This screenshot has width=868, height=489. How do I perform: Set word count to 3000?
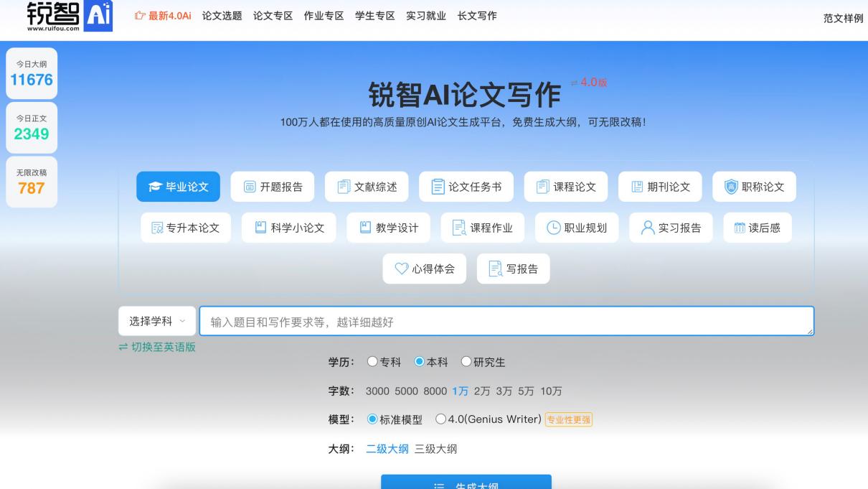(377, 391)
